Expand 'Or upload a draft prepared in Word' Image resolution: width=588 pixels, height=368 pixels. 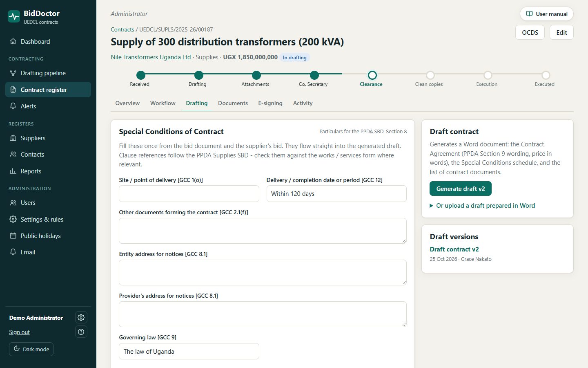pyautogui.click(x=482, y=206)
